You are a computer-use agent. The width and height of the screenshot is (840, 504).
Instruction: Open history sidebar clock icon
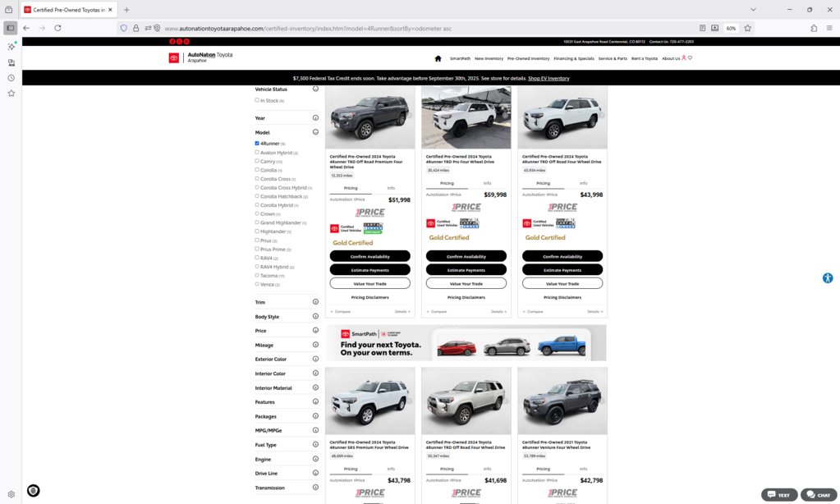(x=11, y=78)
